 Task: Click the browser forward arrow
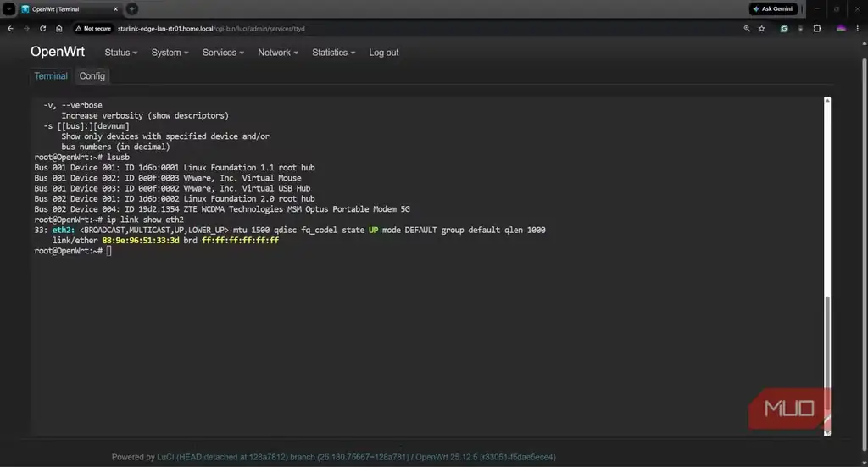pos(26,28)
